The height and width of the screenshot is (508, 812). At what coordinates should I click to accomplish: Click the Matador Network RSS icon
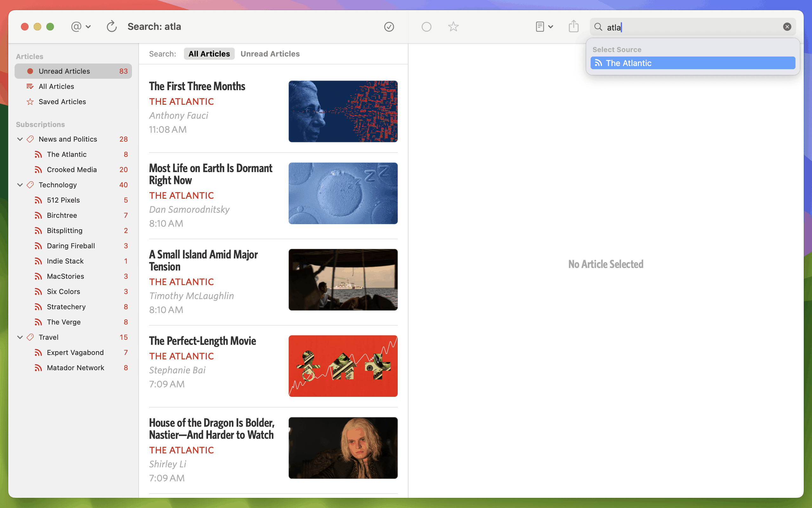(38, 368)
